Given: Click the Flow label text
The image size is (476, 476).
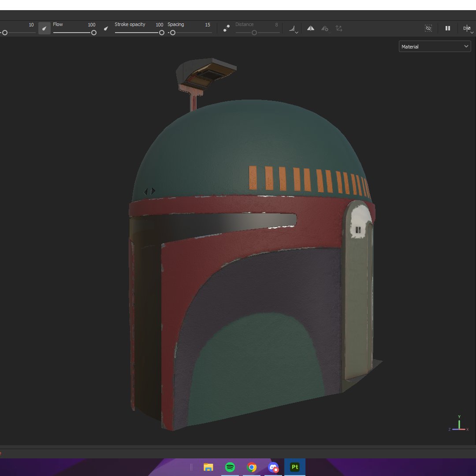Looking at the screenshot, I should click(x=58, y=24).
